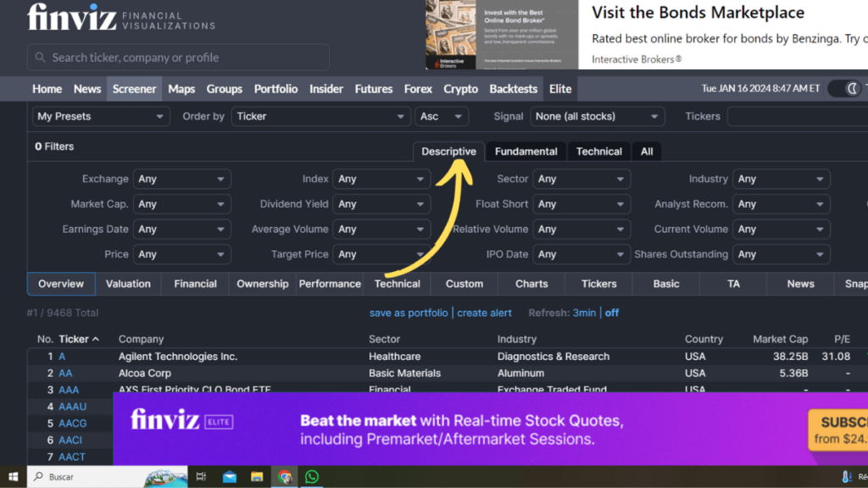Click Windows Buscar search box
The height and width of the screenshot is (488, 868).
108,477
